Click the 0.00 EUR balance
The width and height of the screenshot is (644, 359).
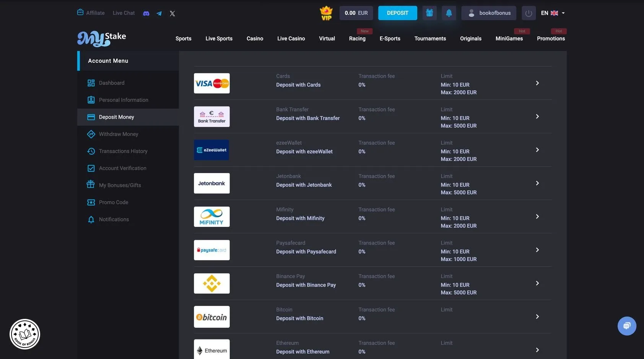tap(356, 13)
